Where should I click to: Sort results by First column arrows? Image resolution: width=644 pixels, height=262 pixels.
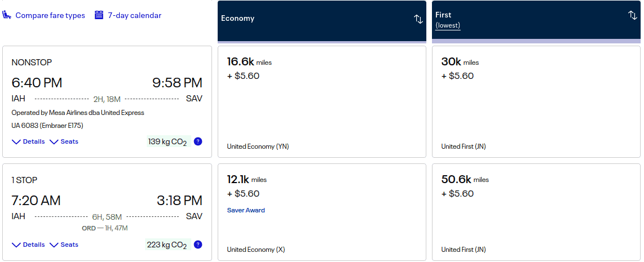(x=632, y=15)
